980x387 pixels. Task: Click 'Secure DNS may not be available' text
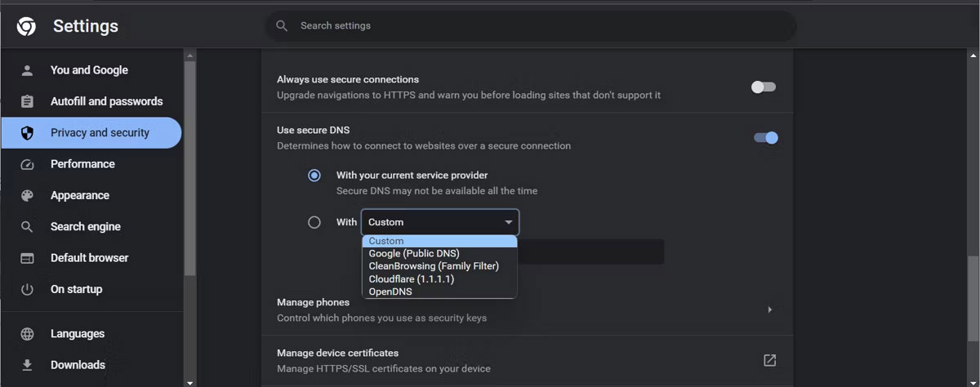[x=437, y=190]
